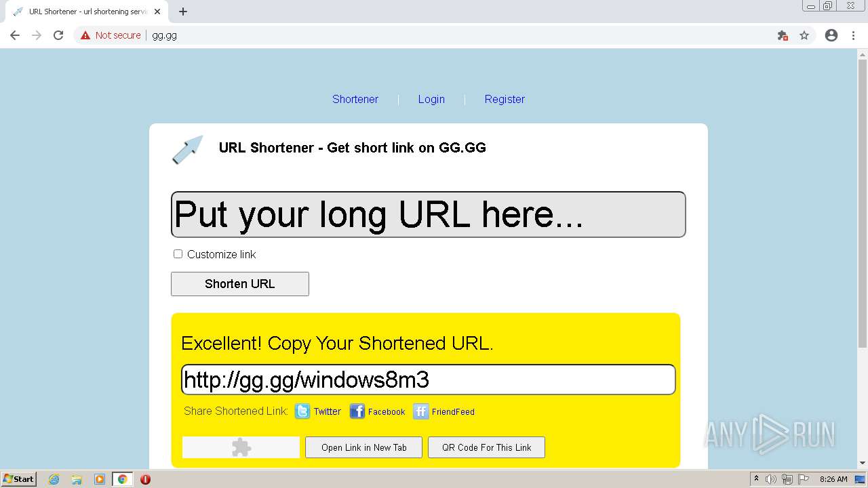The image size is (868, 488).
Task: Click the taskbar clock showing 8:26 AM
Action: point(833,479)
